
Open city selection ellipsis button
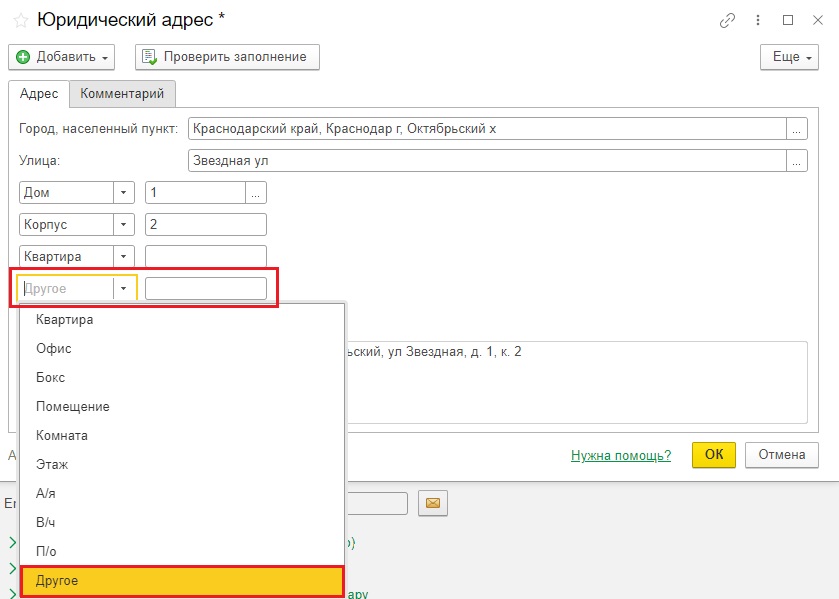(797, 129)
